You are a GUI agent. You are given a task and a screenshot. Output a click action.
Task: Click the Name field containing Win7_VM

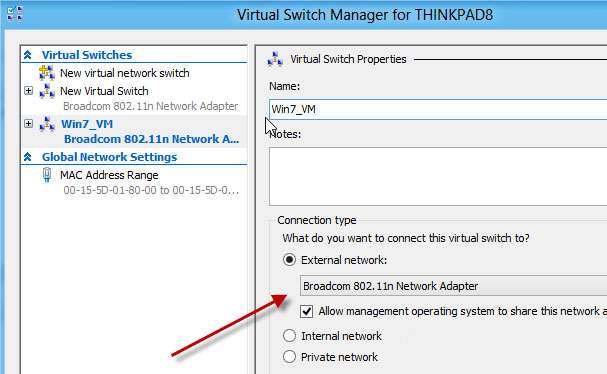[438, 109]
